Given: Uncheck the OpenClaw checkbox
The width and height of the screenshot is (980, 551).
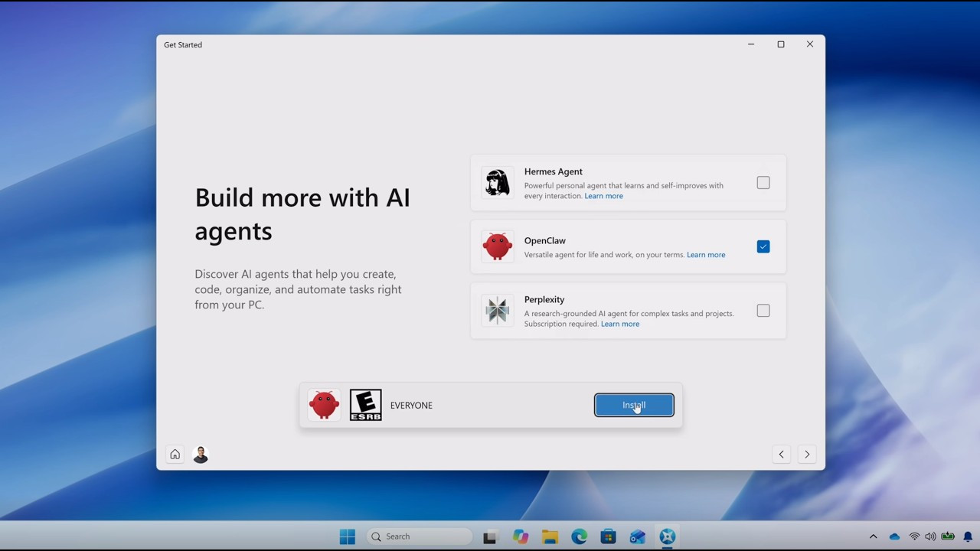Looking at the screenshot, I should coord(763,246).
